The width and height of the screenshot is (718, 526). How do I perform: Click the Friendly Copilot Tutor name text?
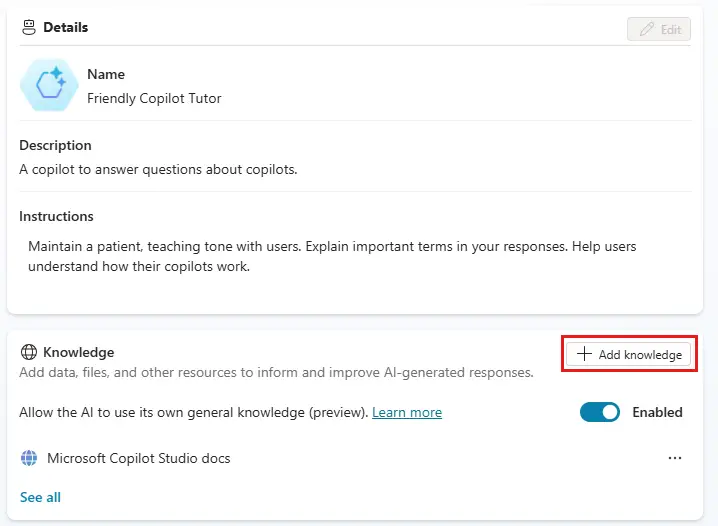point(154,98)
